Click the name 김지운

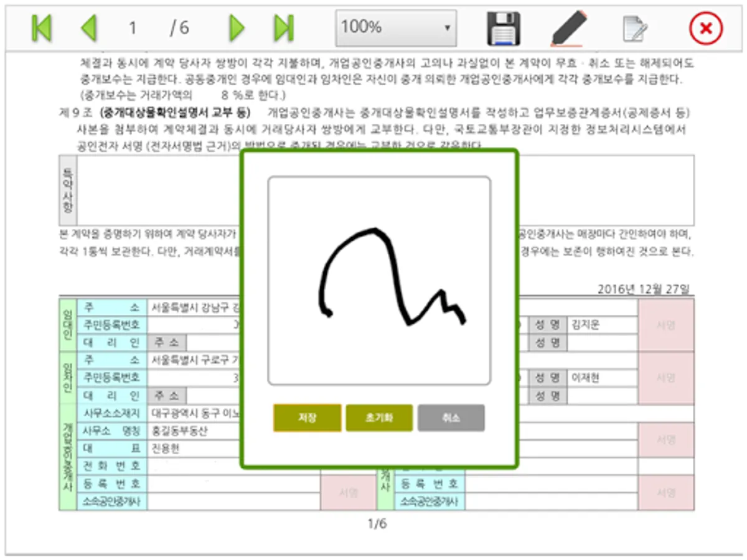[x=585, y=325]
